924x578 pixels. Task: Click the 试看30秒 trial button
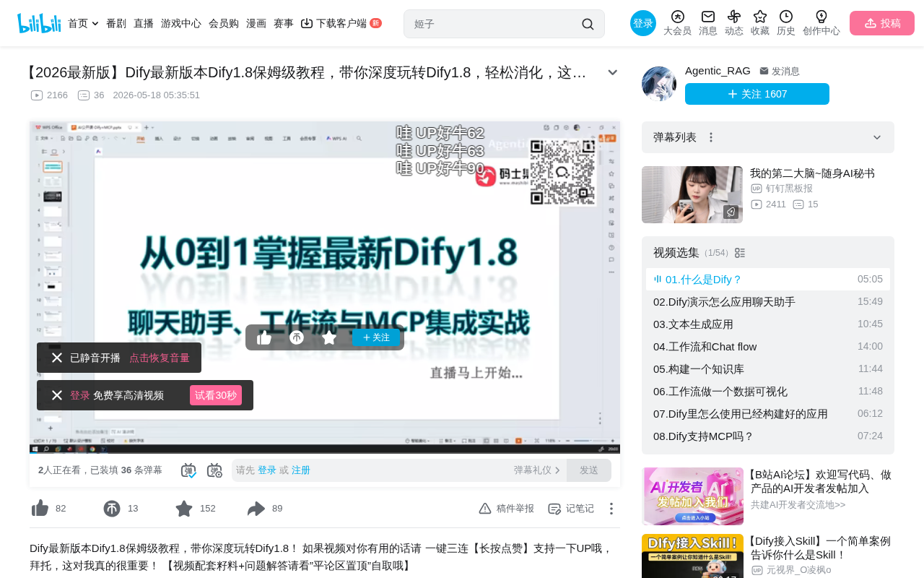pyautogui.click(x=216, y=395)
